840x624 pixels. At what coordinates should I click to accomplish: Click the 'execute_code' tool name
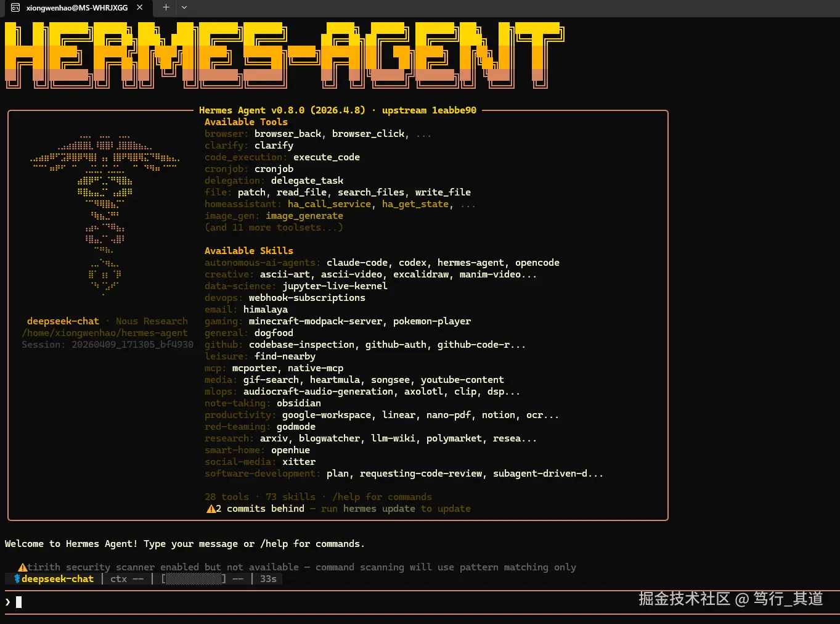click(x=327, y=157)
